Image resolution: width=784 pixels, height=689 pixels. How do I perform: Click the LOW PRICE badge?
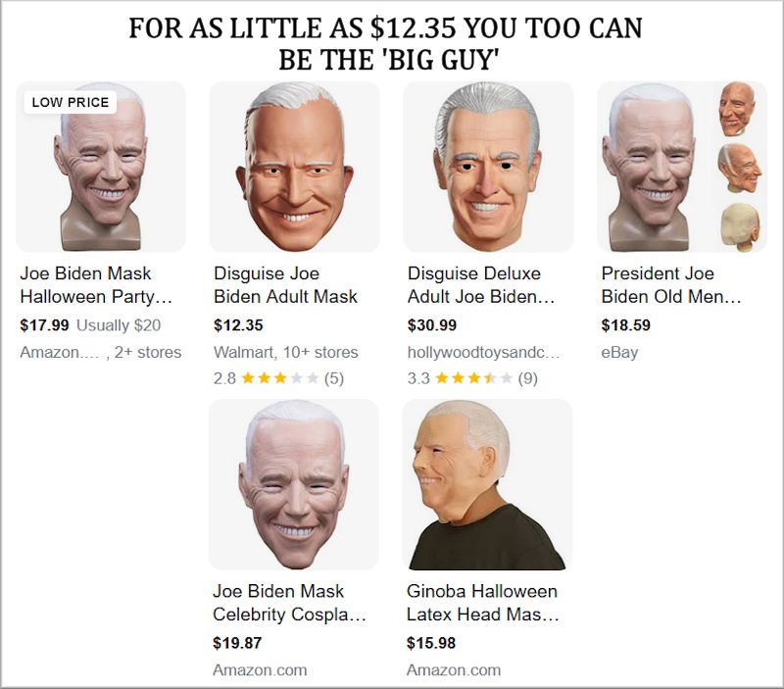pos(70,102)
